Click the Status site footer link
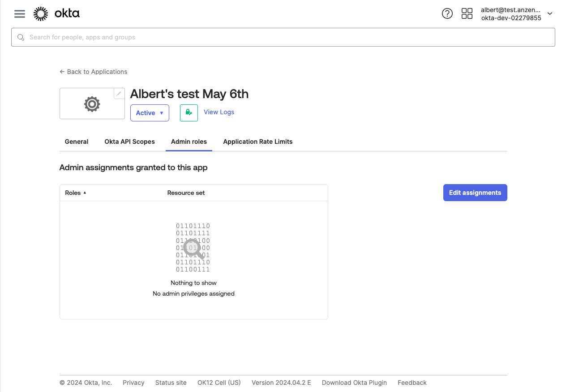 tap(171, 383)
